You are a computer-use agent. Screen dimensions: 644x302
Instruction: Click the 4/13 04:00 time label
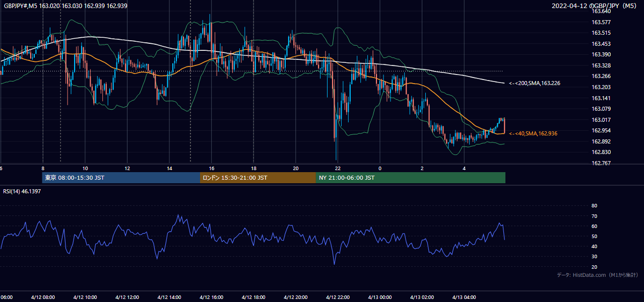(x=464, y=297)
